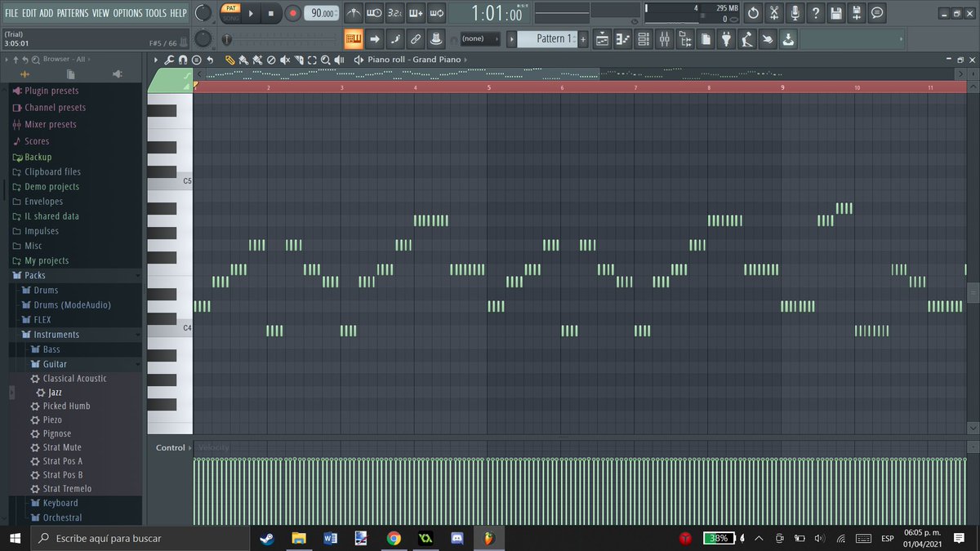Open the HELP menu
This screenshot has height=551, width=980.
pyautogui.click(x=179, y=13)
